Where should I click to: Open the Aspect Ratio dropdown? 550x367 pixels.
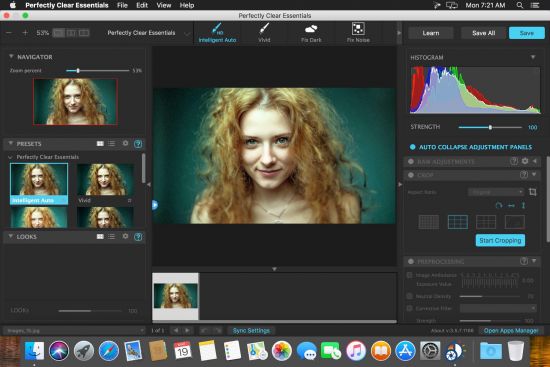pyautogui.click(x=496, y=192)
